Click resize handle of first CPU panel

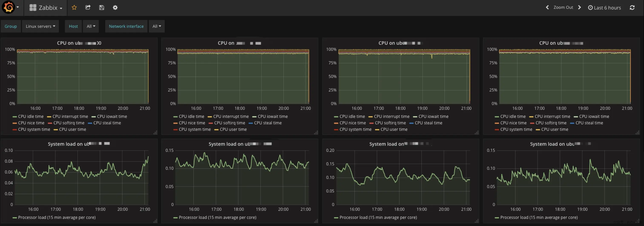[155, 132]
